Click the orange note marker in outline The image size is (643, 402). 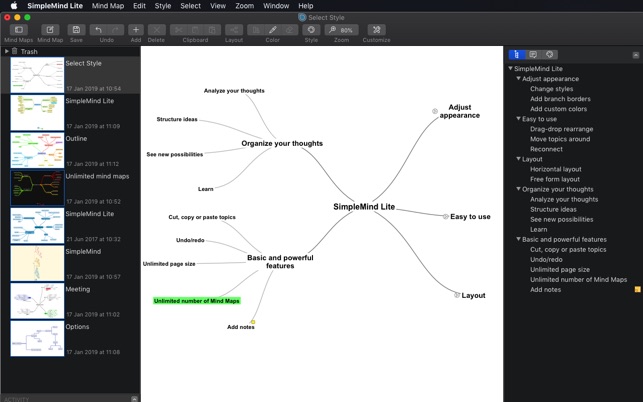click(637, 289)
